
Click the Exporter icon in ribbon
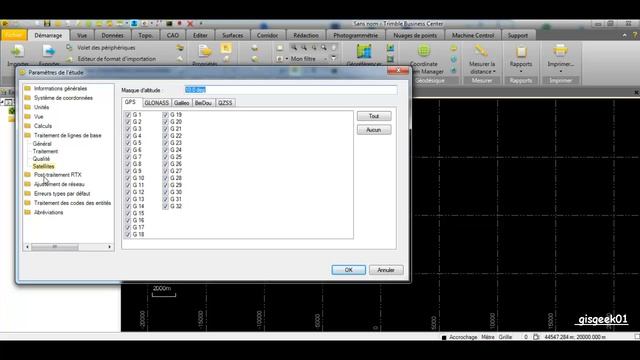(x=49, y=51)
